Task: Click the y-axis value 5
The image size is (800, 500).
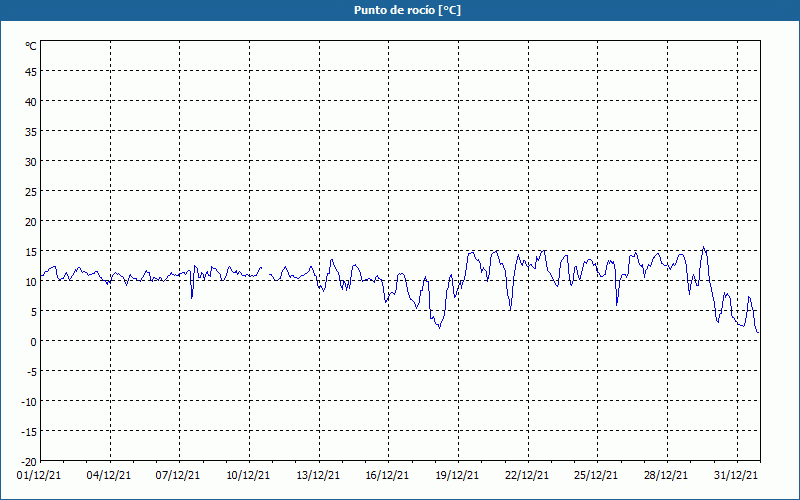Action: click(x=34, y=312)
